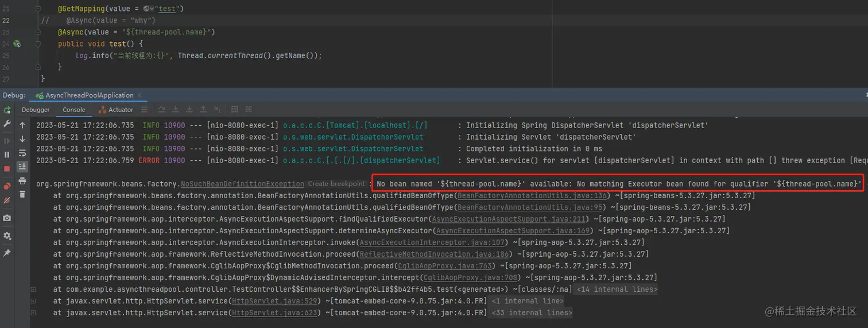
Task: Open HttpServlet.java:529 link
Action: tap(275, 301)
